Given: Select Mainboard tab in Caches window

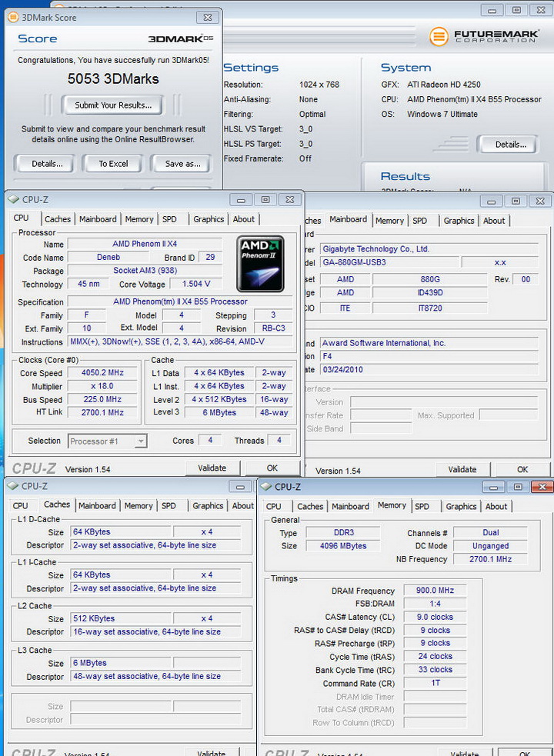Looking at the screenshot, I should 97,506.
